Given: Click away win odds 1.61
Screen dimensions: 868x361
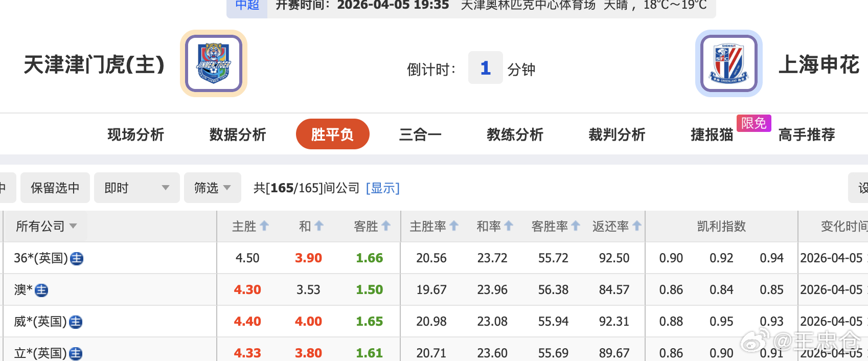Looking at the screenshot, I should [x=370, y=353].
